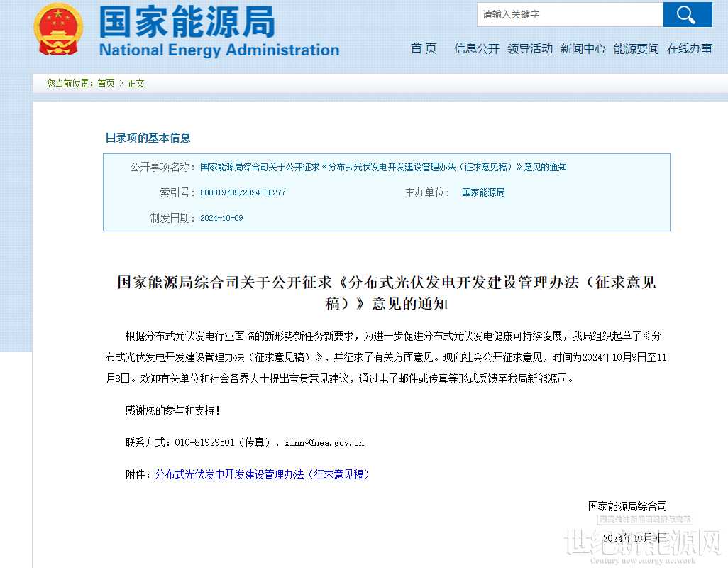Open the 新闻中心 navigation item
The image size is (728, 568).
[x=583, y=48]
